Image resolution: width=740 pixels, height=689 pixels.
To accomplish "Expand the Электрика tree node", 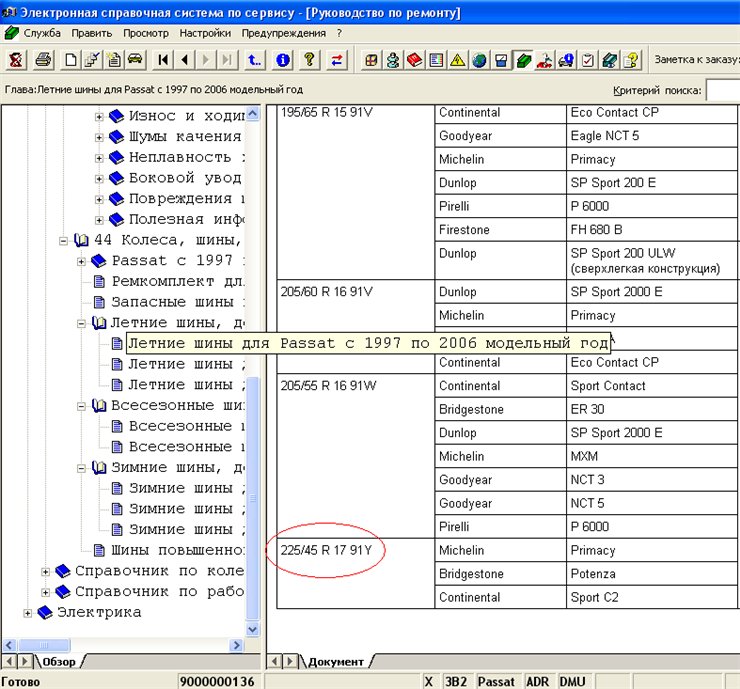I will tap(27, 613).
